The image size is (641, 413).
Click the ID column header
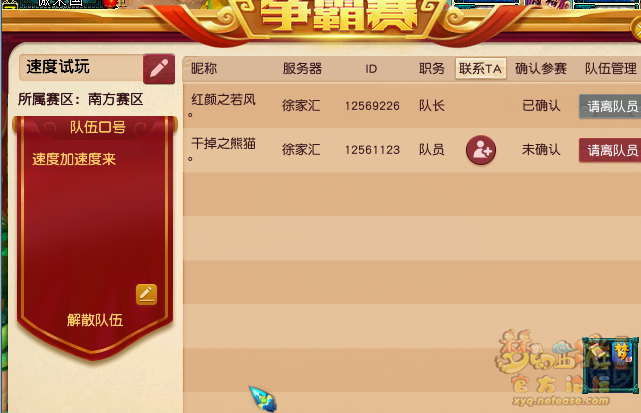[371, 69]
